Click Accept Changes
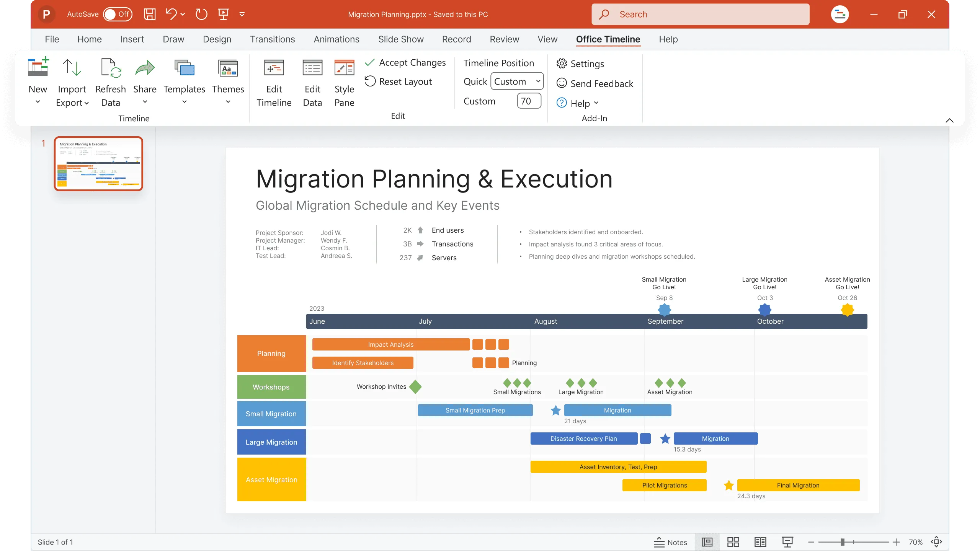 point(405,62)
